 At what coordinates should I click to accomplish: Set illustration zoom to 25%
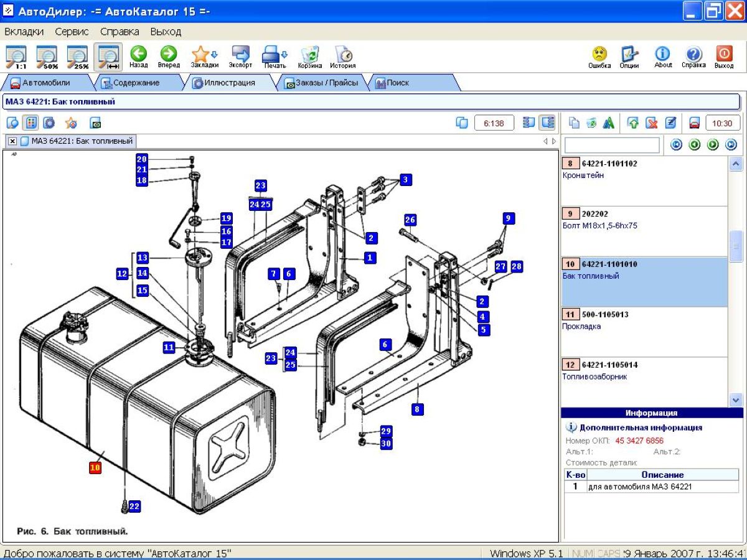coord(78,57)
